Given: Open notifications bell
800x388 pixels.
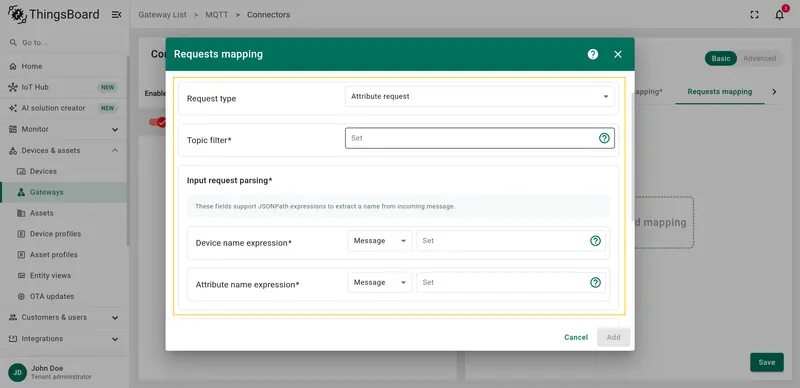Looking at the screenshot, I should point(780,15).
